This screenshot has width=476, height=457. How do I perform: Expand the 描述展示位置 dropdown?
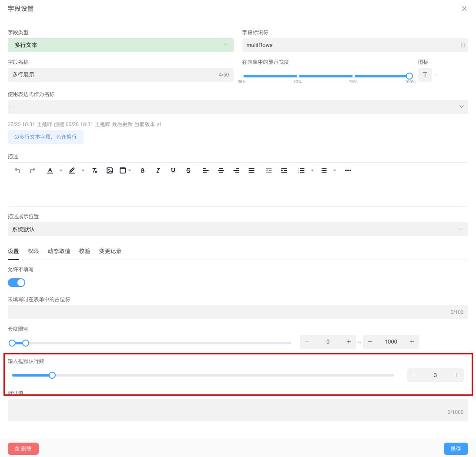238,229
